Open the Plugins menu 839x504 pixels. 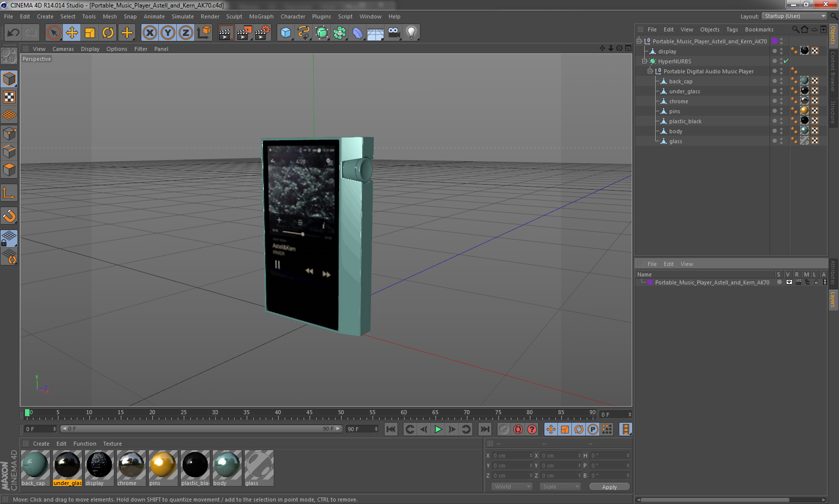click(322, 16)
